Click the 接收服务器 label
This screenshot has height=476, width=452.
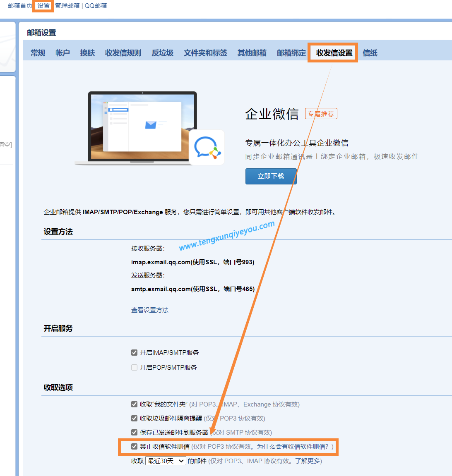148,248
